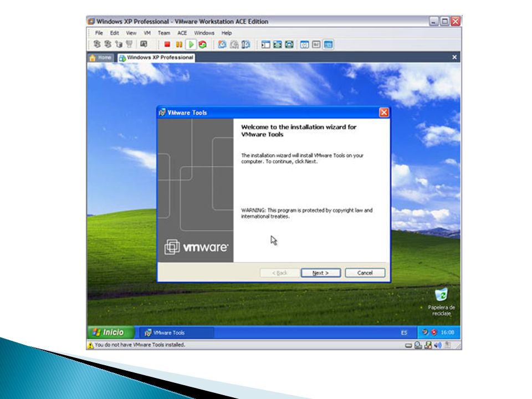Select the Windows XP Professional tab
The height and width of the screenshot is (399, 532).
pyautogui.click(x=156, y=57)
